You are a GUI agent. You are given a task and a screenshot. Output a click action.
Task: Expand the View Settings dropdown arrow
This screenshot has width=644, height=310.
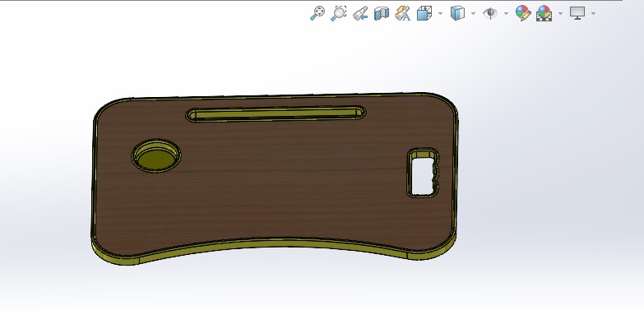click(x=593, y=13)
